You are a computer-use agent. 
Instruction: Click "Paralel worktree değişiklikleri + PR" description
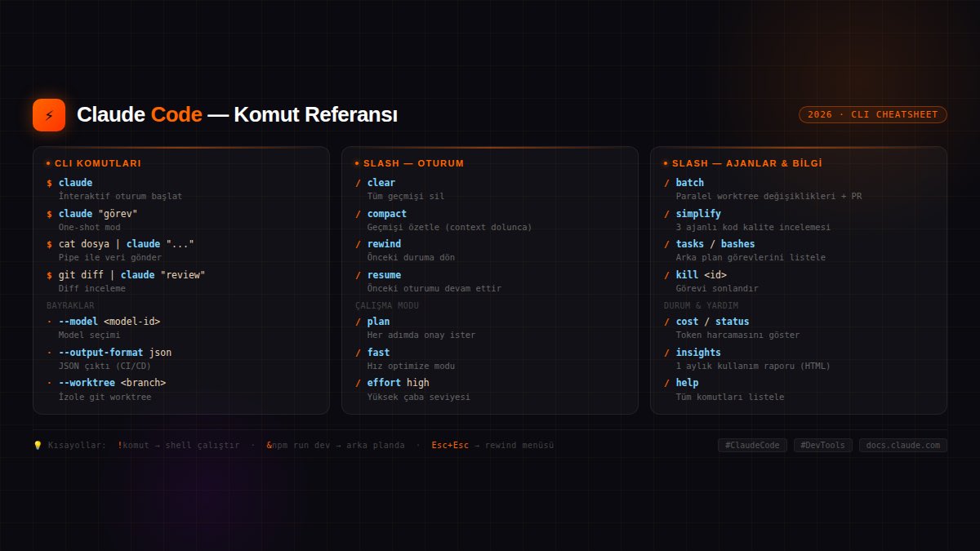768,197
